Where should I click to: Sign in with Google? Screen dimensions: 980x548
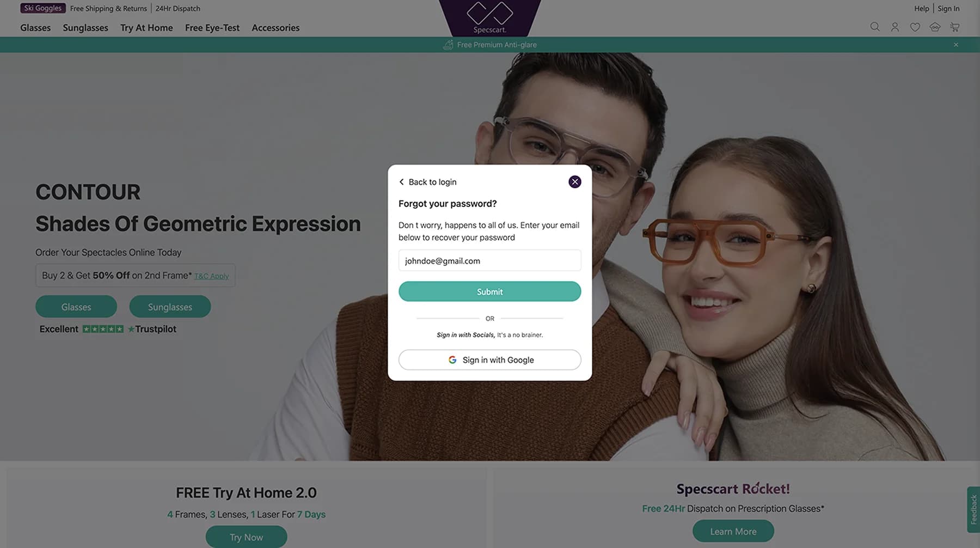tap(489, 360)
